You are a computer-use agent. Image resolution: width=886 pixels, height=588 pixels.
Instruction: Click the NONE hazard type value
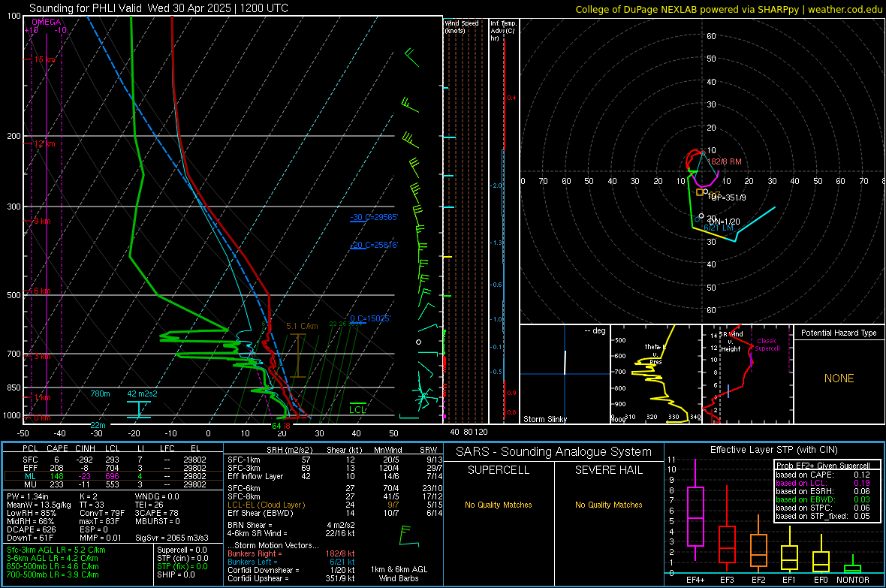coord(839,378)
